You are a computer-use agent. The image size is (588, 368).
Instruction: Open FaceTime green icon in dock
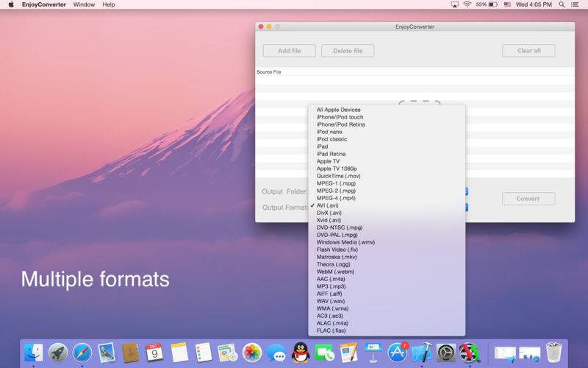[x=325, y=353]
